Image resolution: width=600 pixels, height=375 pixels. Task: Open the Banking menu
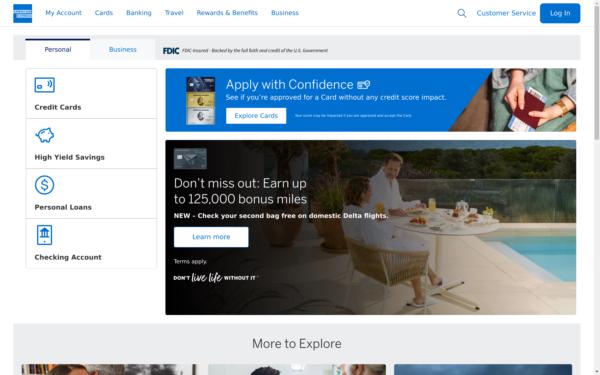point(139,13)
